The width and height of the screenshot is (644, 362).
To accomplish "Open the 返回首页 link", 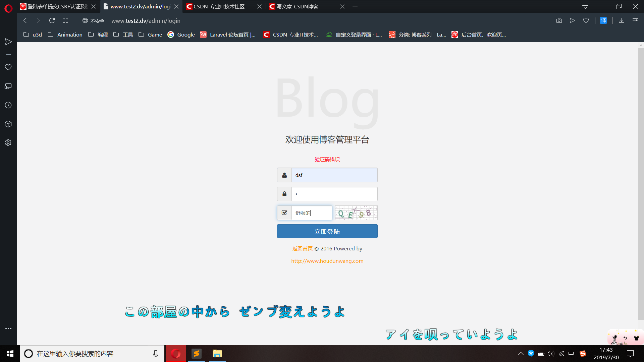I will [302, 248].
